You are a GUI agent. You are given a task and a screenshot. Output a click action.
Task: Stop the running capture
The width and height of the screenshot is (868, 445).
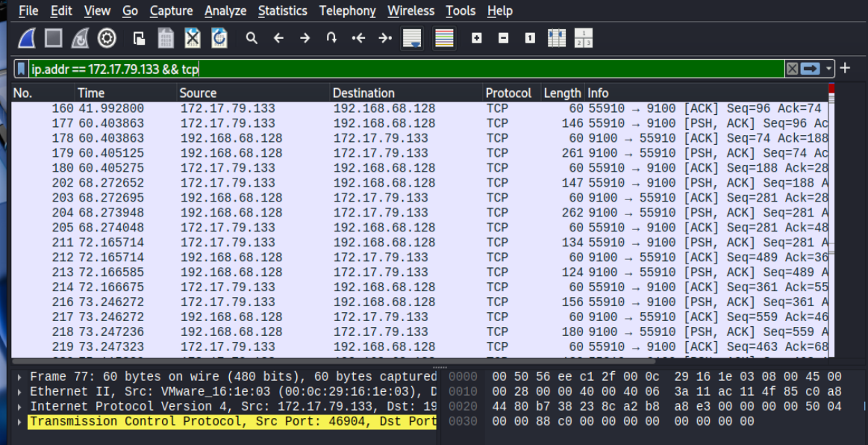click(54, 38)
